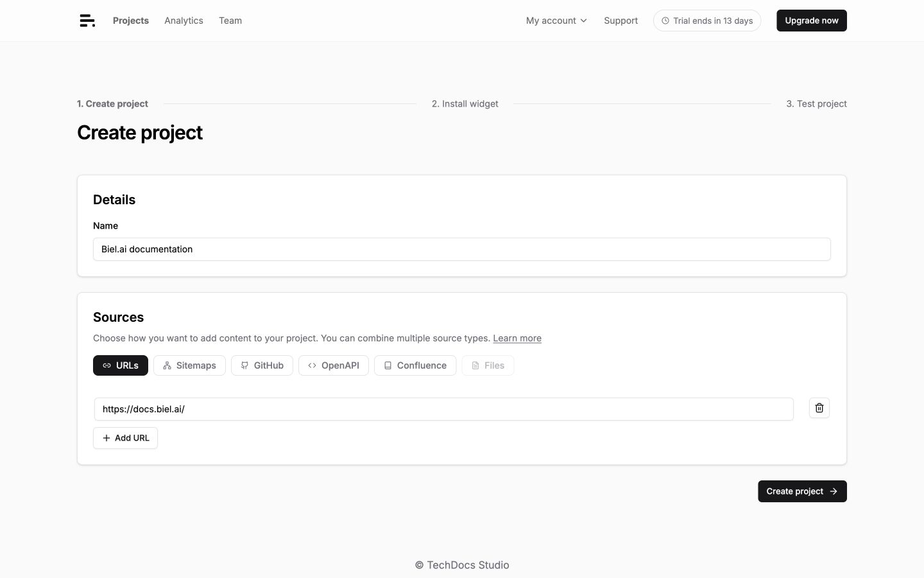Submit with the Create project button
Screen dimensions: 924x578
click(x=802, y=491)
